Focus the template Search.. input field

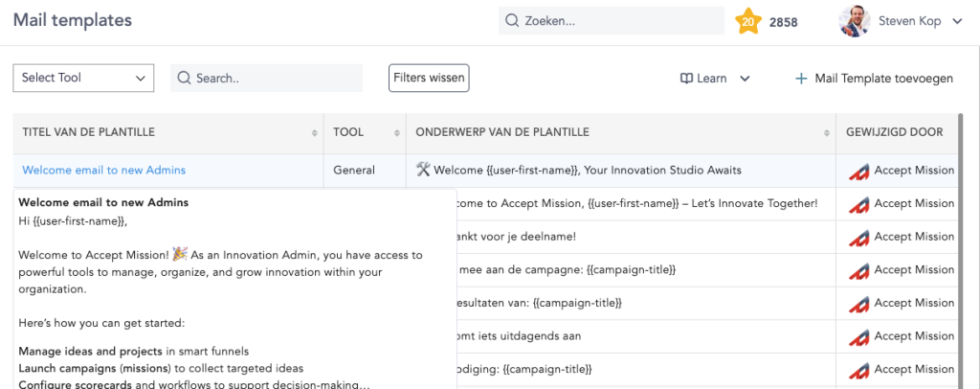click(266, 79)
